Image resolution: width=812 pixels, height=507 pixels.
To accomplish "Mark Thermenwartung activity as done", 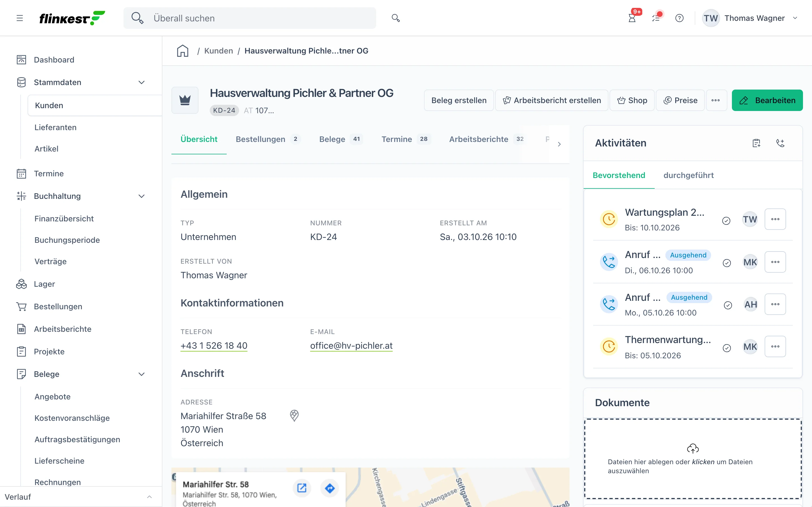I will (727, 348).
